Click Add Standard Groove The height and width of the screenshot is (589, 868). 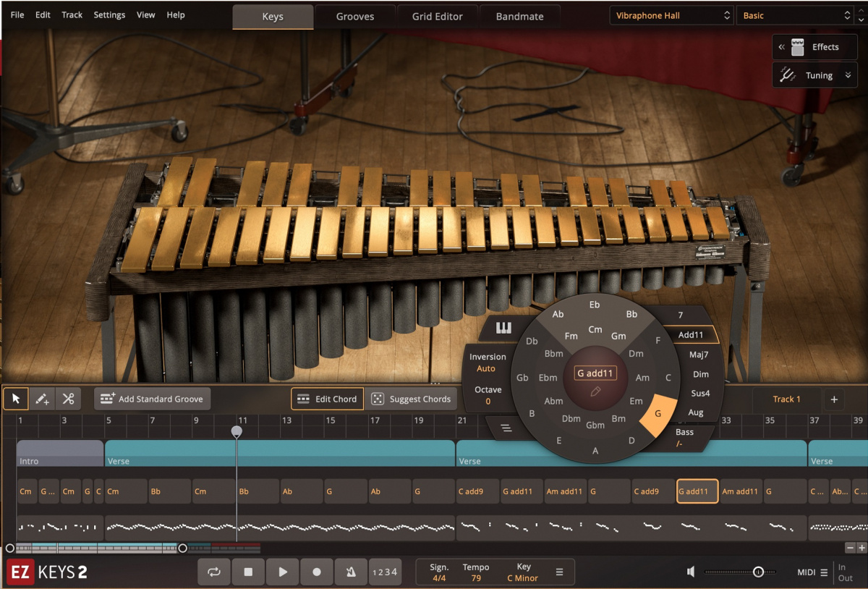[152, 399]
